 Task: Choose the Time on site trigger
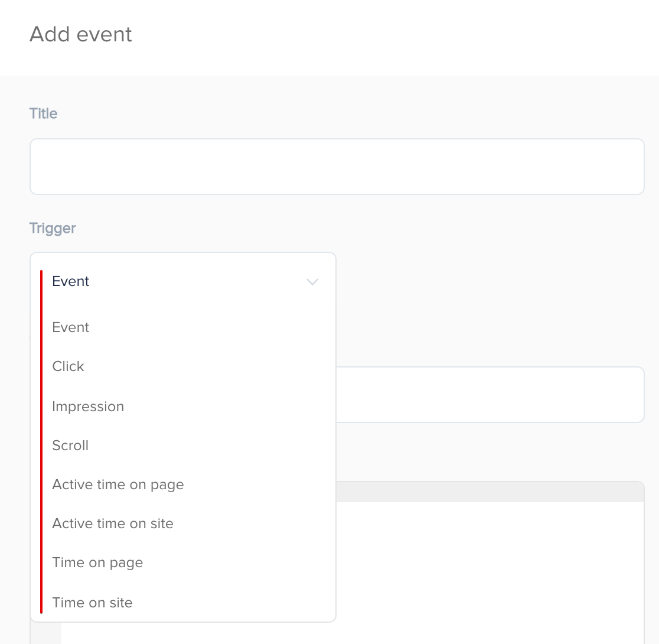pyautogui.click(x=92, y=603)
